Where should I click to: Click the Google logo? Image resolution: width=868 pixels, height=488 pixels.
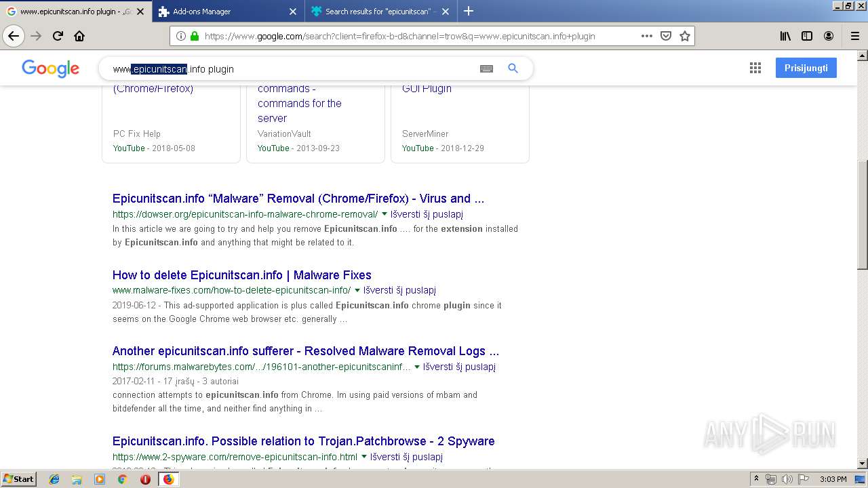pyautogui.click(x=50, y=68)
